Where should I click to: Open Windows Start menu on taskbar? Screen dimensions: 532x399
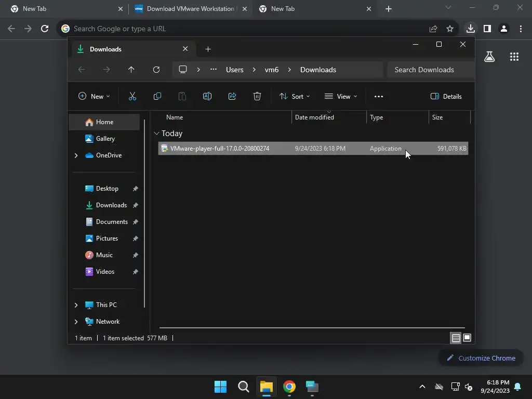(220, 387)
